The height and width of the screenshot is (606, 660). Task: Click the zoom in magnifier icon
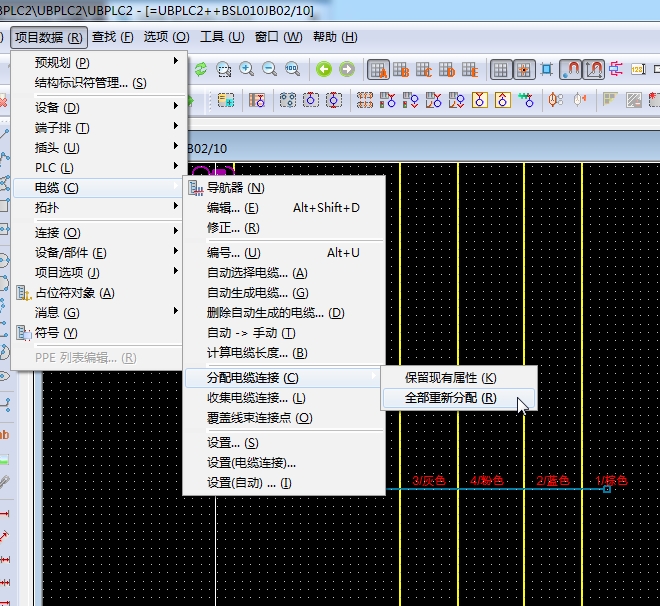pyautogui.click(x=246, y=69)
